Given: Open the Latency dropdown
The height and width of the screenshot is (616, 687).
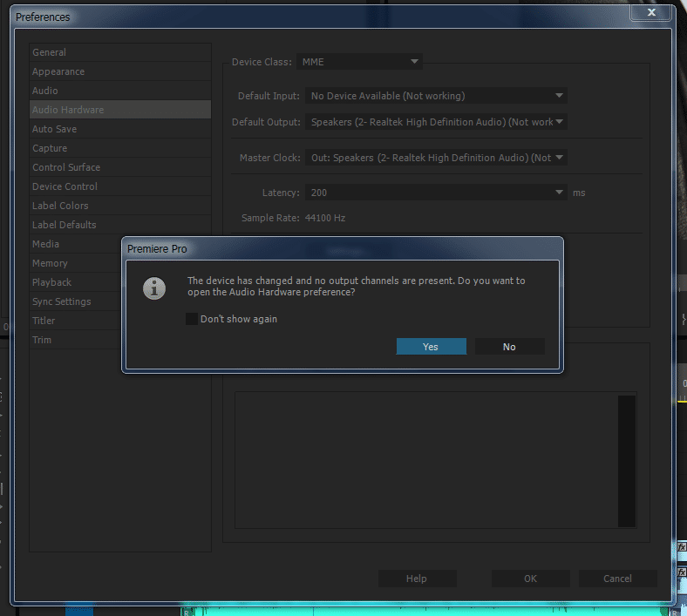Looking at the screenshot, I should click(x=436, y=193).
